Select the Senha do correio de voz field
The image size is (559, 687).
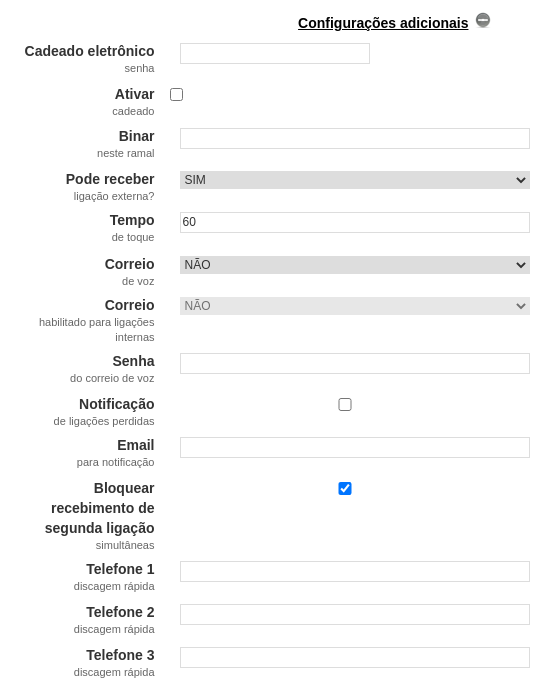tap(355, 364)
